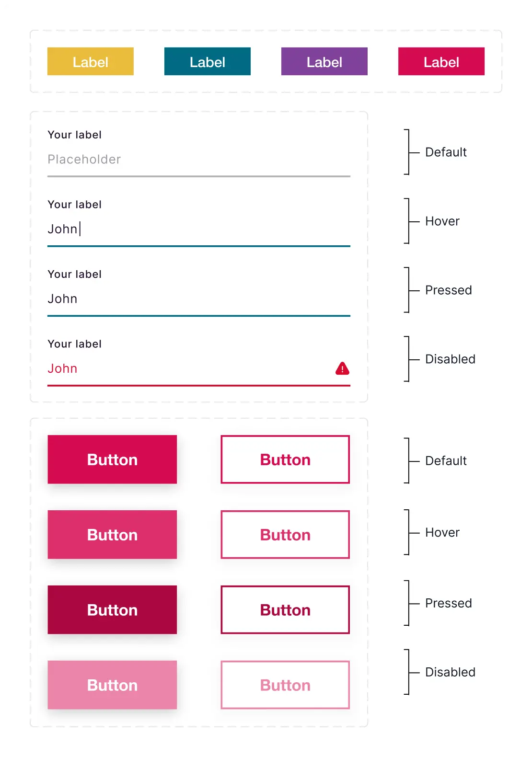The height and width of the screenshot is (757, 532).
Task: Click the red error warning icon
Action: point(342,368)
